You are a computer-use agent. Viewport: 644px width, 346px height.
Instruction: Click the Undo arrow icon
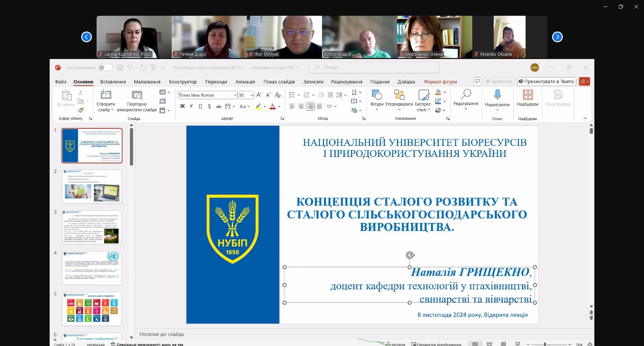tap(130, 67)
